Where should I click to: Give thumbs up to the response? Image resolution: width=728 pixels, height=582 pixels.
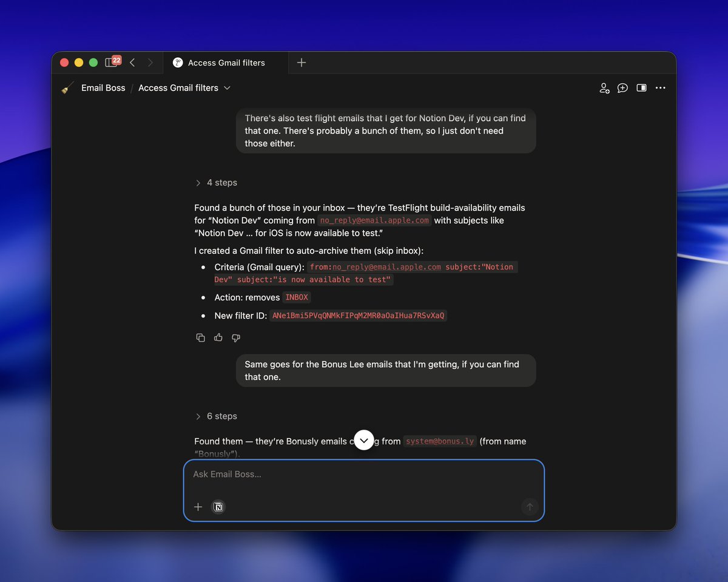point(218,337)
